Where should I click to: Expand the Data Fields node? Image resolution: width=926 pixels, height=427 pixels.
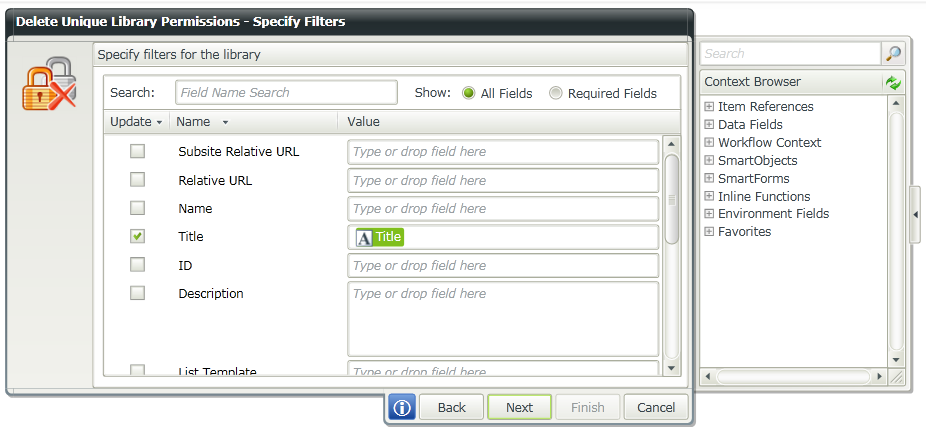(709, 125)
